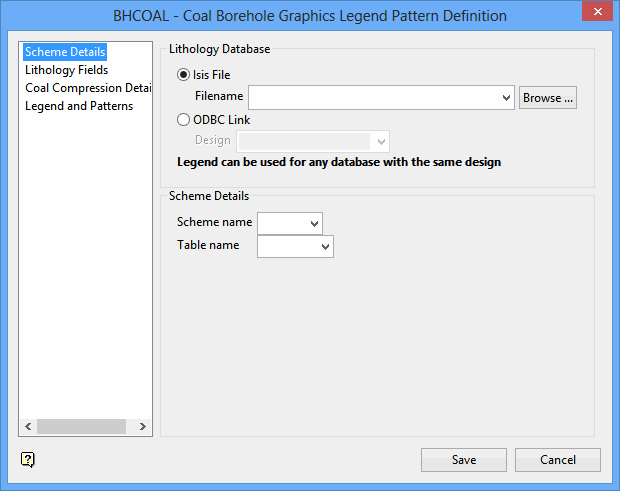Click the left scroll arrow in navigation list
The image size is (620, 491).
28,427
